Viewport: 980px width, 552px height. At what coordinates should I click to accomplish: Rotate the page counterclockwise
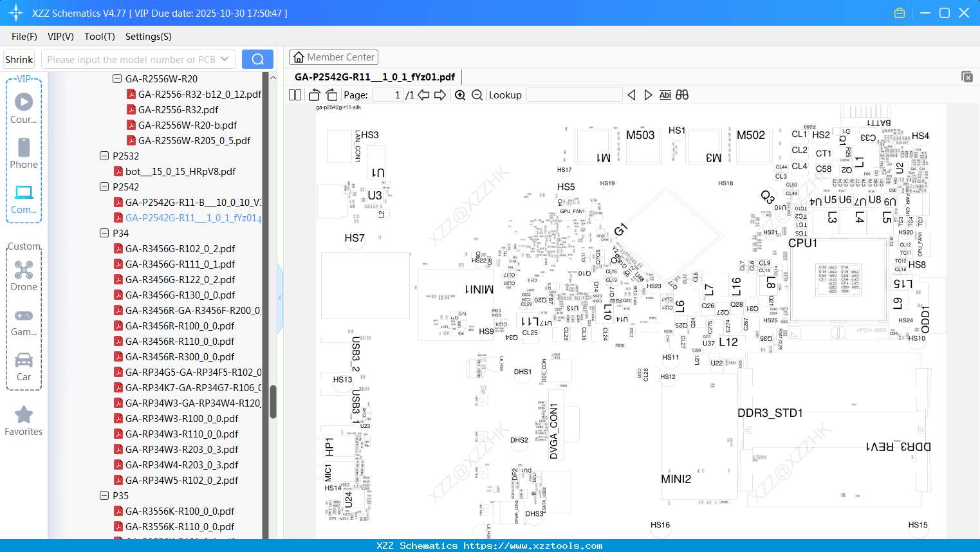click(x=314, y=95)
